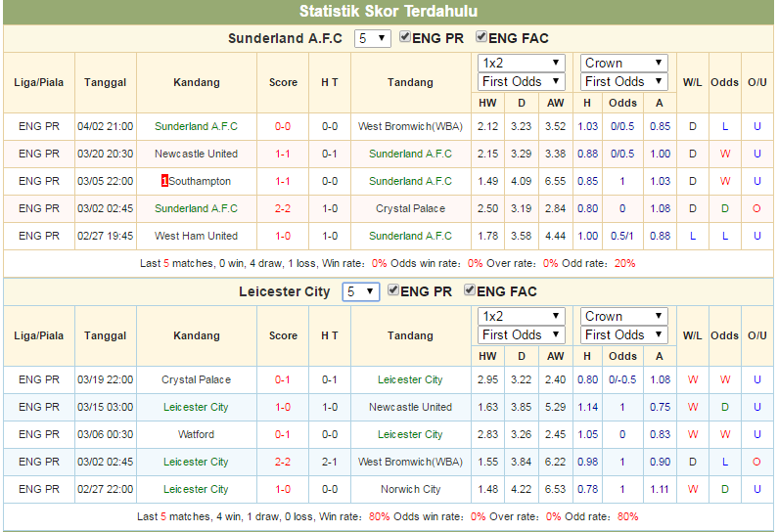Open match count dropdown beside Leicester City
Image resolution: width=778 pixels, height=532 pixels.
coord(361,292)
